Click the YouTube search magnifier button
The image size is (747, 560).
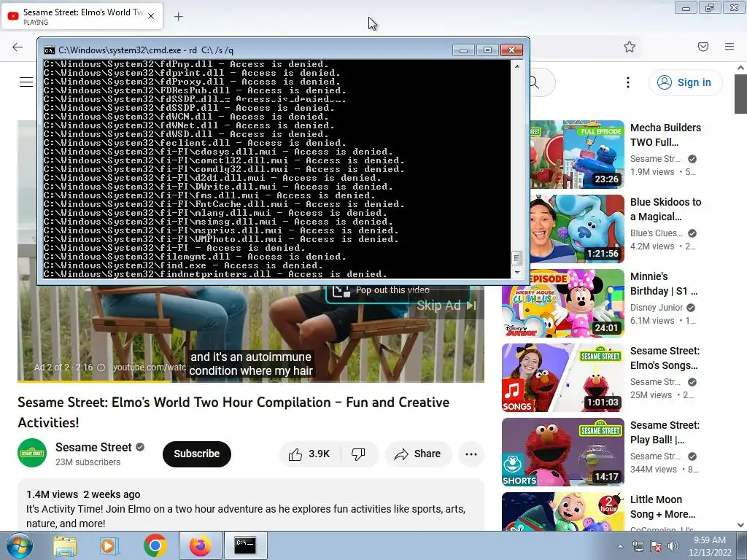pos(535,82)
